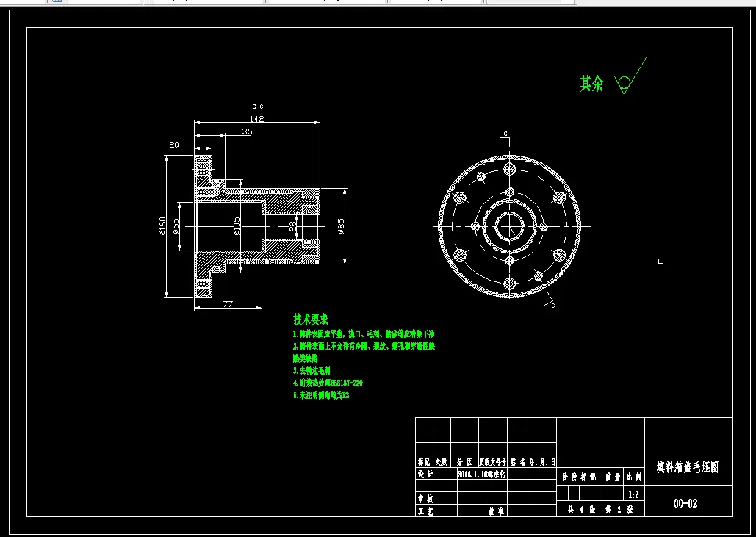This screenshot has height=537, width=756.
Task: Select the 审核 title block cell
Action: [x=425, y=499]
